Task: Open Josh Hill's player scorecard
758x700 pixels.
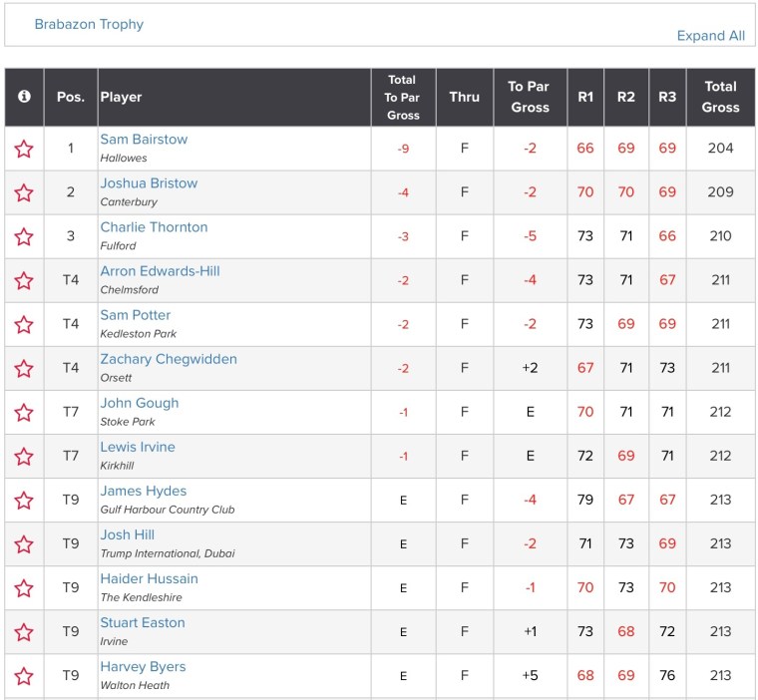Action: (x=127, y=534)
